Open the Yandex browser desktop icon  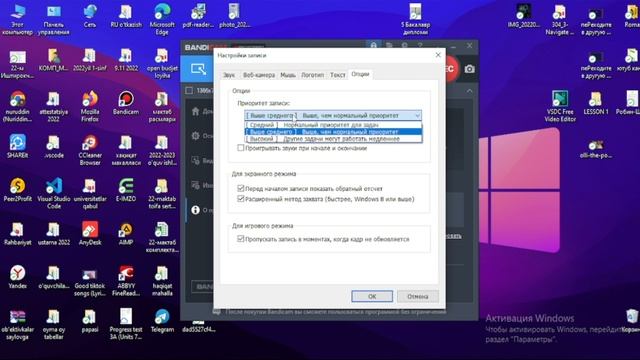(x=18, y=277)
